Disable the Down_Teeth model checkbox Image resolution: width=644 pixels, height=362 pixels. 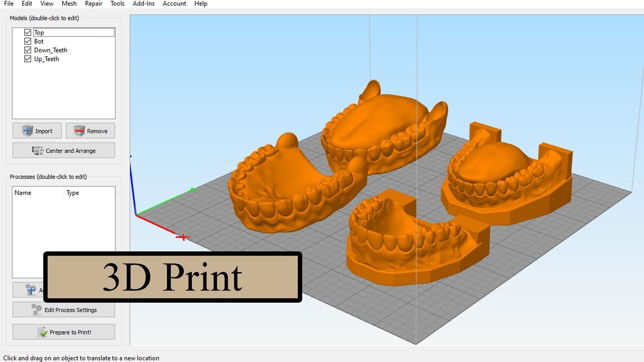(x=28, y=50)
